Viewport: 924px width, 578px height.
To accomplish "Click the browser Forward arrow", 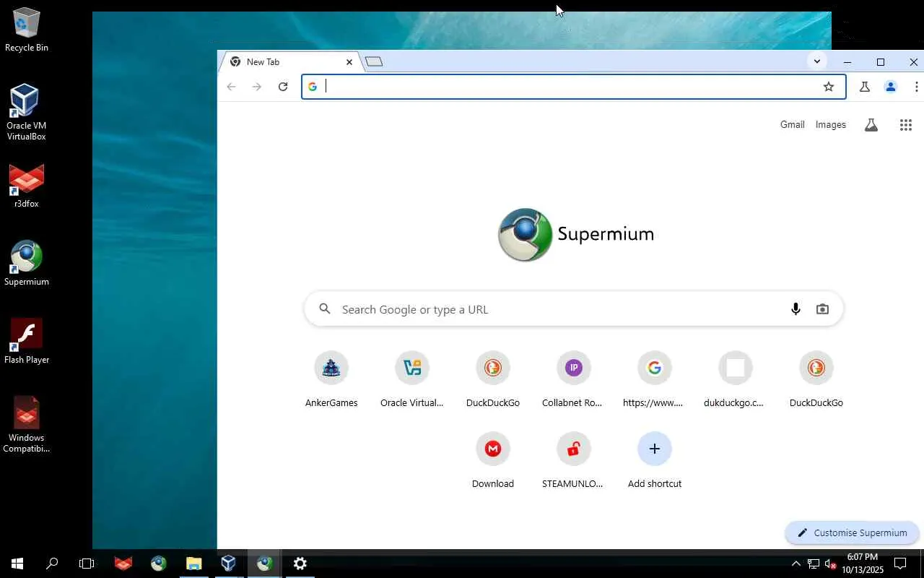I will 257,87.
